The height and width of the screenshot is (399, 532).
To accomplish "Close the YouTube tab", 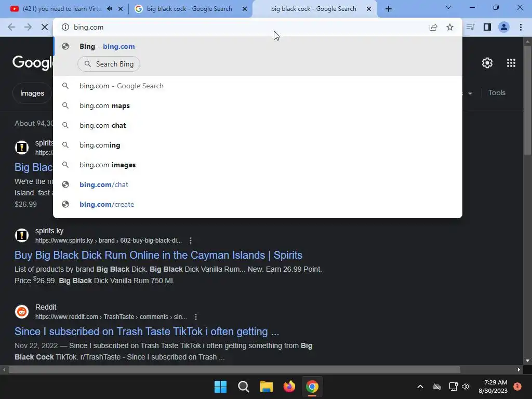I will click(x=121, y=9).
